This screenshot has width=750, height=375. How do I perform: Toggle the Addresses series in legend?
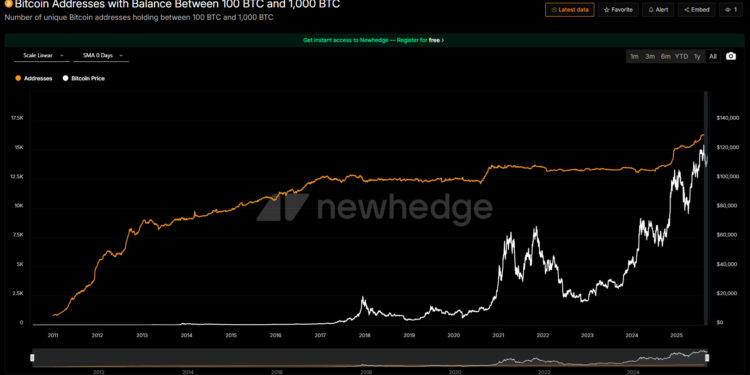[x=34, y=78]
